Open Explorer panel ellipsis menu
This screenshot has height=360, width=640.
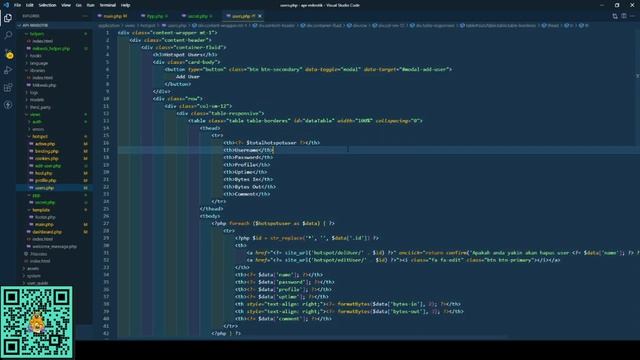click(85, 16)
